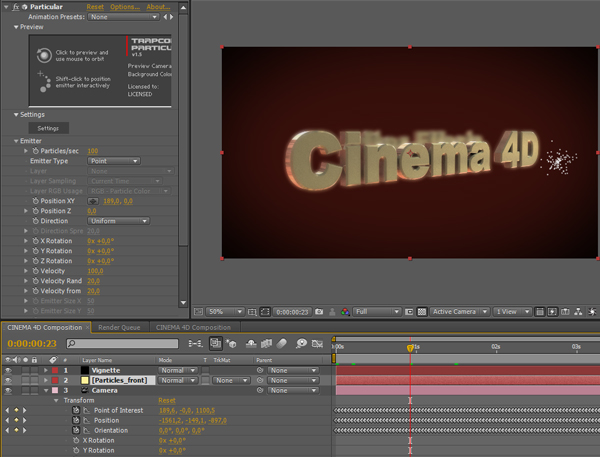Open comp flowchart view icon
The image size is (600, 457).
click(x=578, y=312)
